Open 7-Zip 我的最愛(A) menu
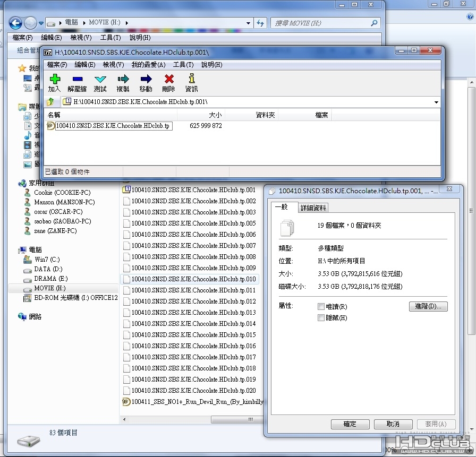This screenshot has width=476, height=457. pos(148,65)
